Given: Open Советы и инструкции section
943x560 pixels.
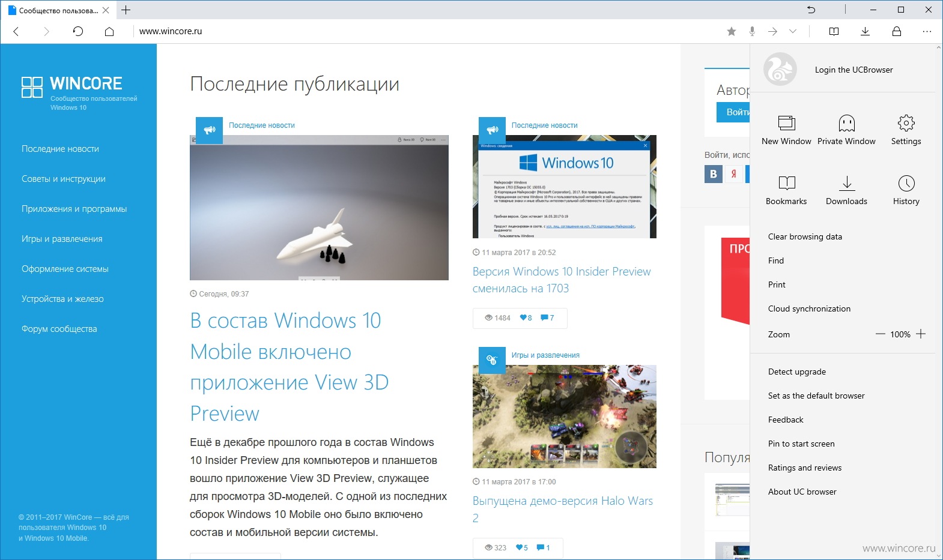Looking at the screenshot, I should pyautogui.click(x=64, y=179).
